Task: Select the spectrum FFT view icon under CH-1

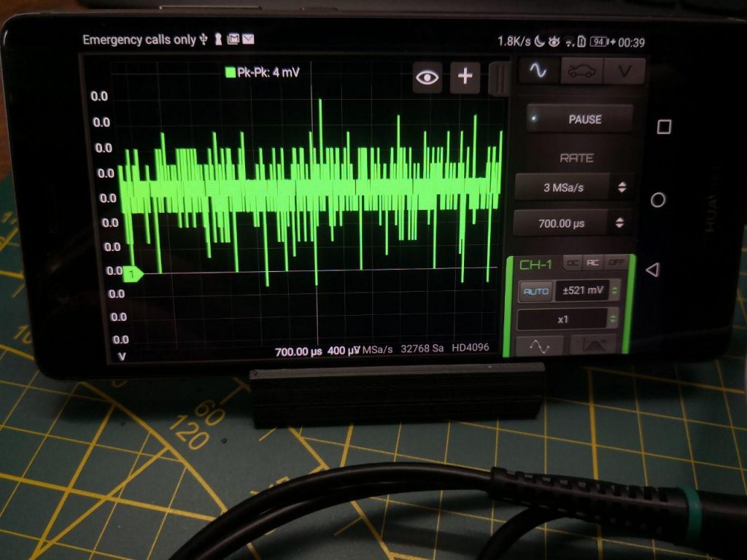Action: (x=594, y=344)
